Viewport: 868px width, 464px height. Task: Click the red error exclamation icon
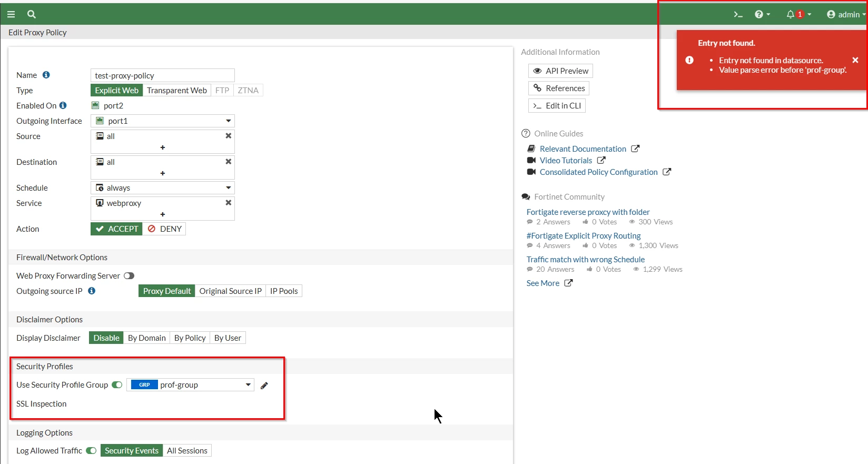[x=689, y=60]
